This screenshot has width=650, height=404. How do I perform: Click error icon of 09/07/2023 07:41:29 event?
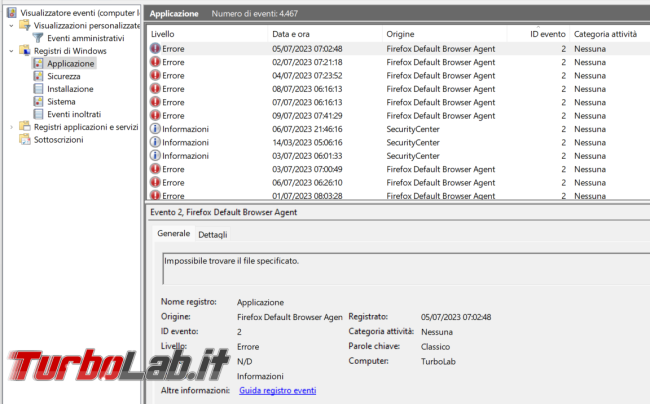pos(155,116)
